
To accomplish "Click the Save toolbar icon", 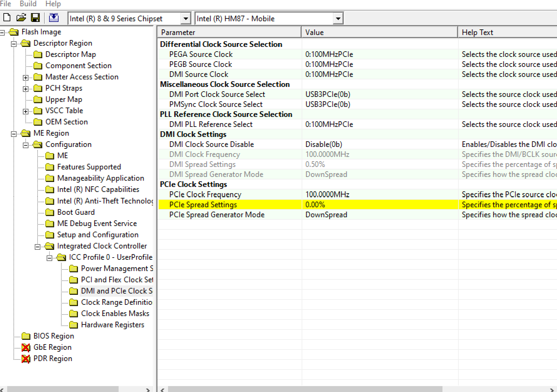I will click(x=35, y=18).
